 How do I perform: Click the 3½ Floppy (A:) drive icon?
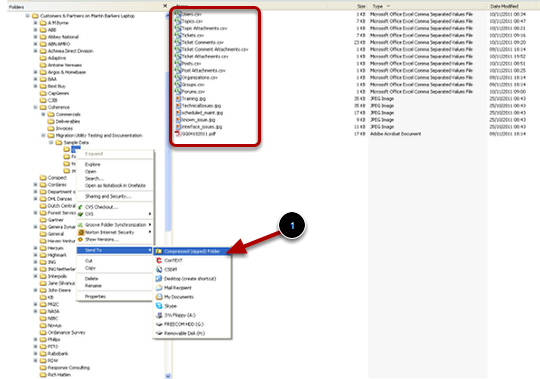pyautogui.click(x=159, y=315)
